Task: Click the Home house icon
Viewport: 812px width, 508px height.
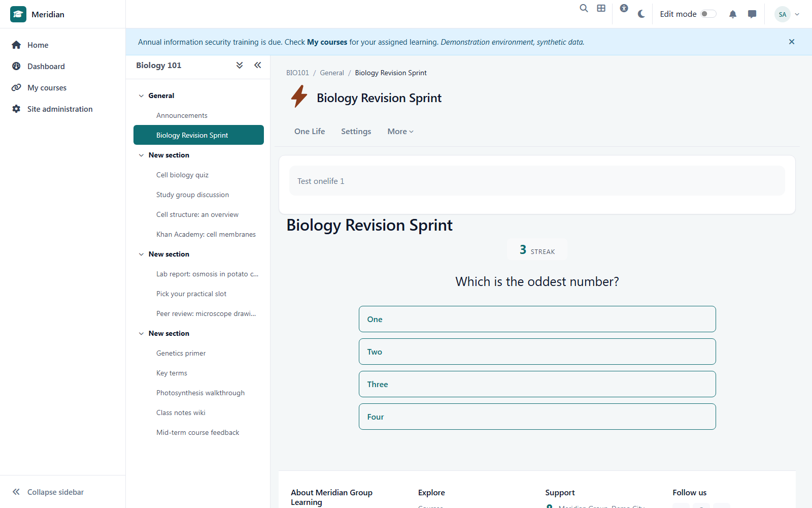Action: click(16, 45)
